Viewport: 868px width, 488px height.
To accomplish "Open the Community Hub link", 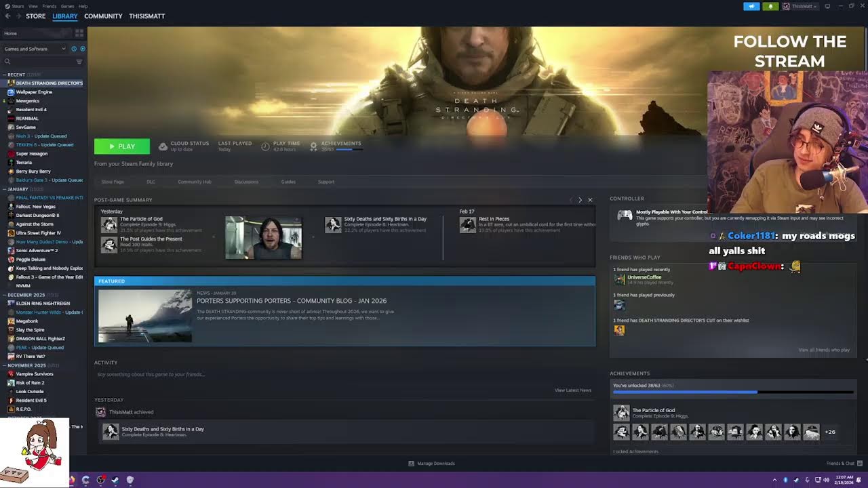I will coord(195,182).
